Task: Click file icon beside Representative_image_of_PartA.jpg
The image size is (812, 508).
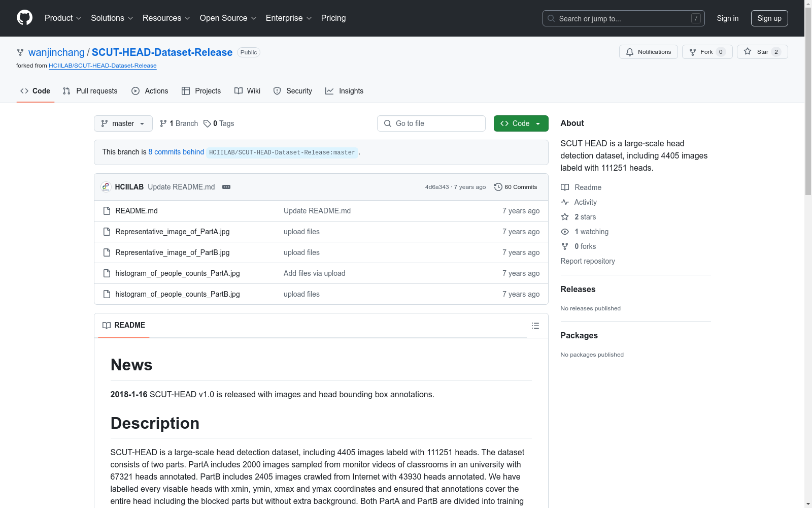Action: [107, 232]
